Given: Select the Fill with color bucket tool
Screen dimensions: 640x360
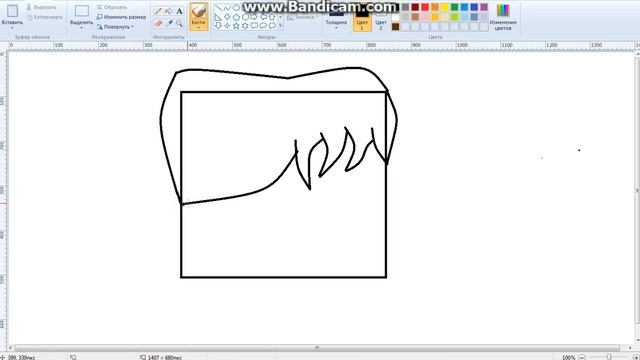Looking at the screenshot, I should (169, 11).
